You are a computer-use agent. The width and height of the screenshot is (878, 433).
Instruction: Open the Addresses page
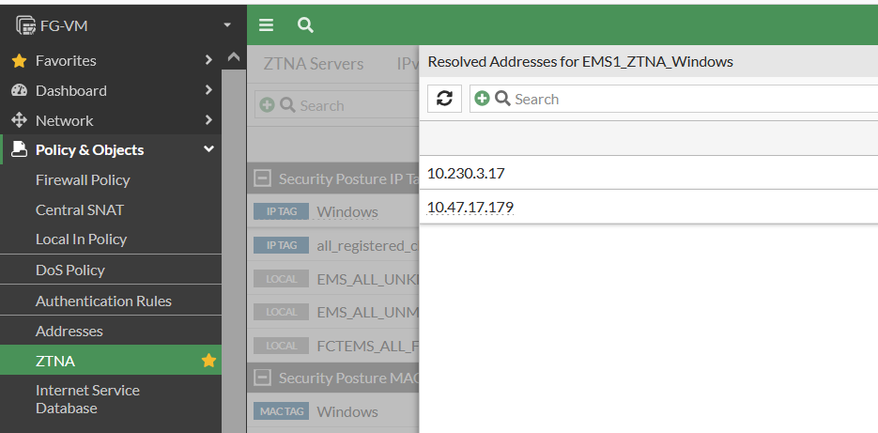[x=69, y=331]
